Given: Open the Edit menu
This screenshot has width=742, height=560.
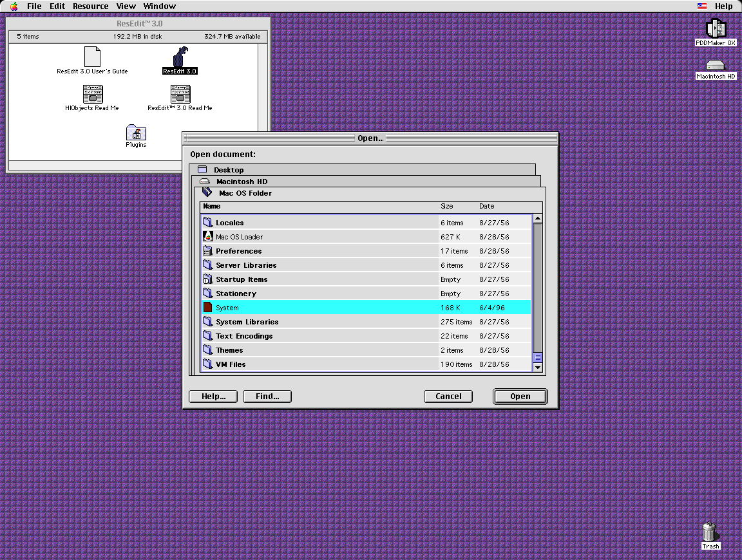Looking at the screenshot, I should point(57,6).
